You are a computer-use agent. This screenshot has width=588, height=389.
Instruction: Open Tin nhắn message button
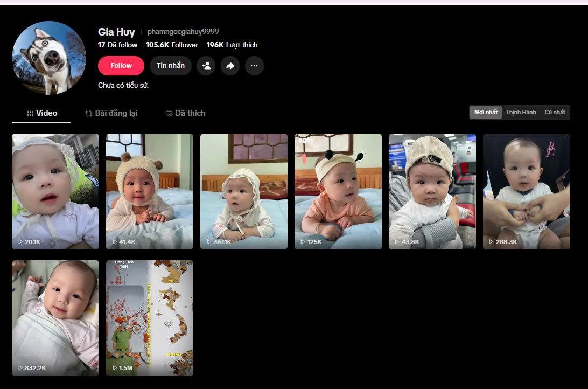pos(171,66)
